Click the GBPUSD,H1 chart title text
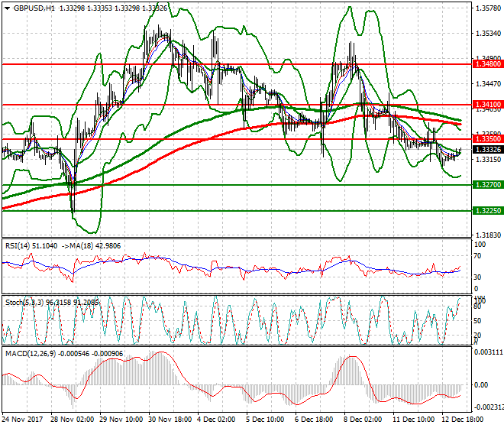This screenshot has width=504, height=428. [x=34, y=8]
